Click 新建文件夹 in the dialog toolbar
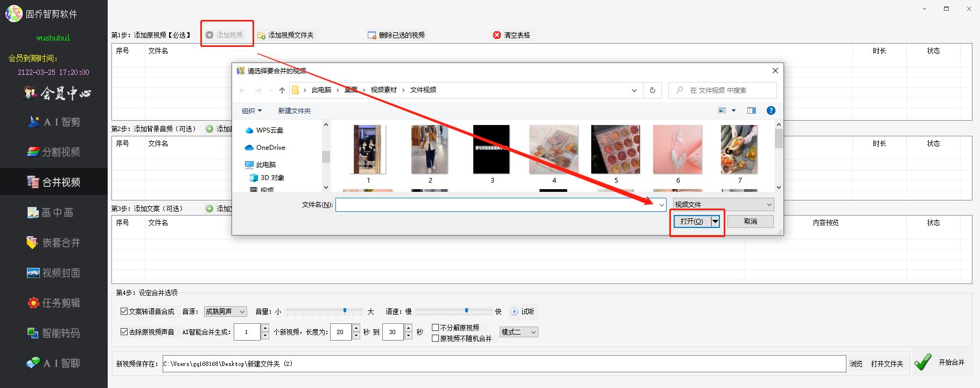The width and height of the screenshot is (980, 388). (x=294, y=111)
